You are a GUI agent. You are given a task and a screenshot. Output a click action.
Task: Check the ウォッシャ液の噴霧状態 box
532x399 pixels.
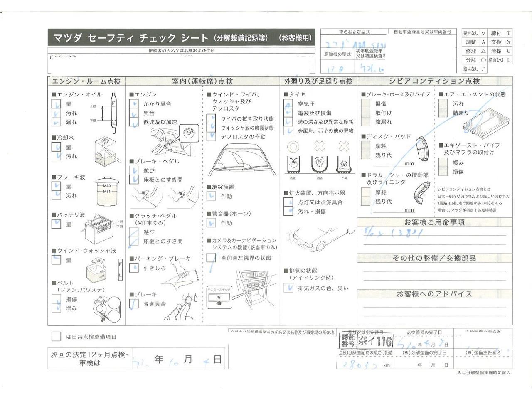[211, 128]
